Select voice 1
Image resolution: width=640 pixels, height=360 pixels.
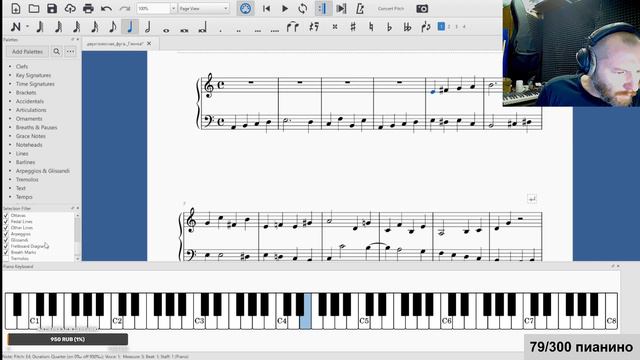click(441, 27)
